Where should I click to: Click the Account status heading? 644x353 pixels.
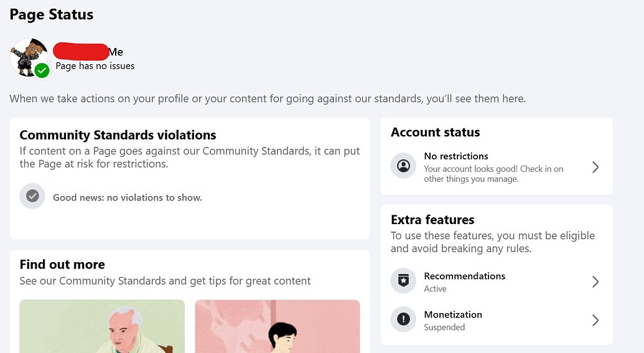click(436, 132)
